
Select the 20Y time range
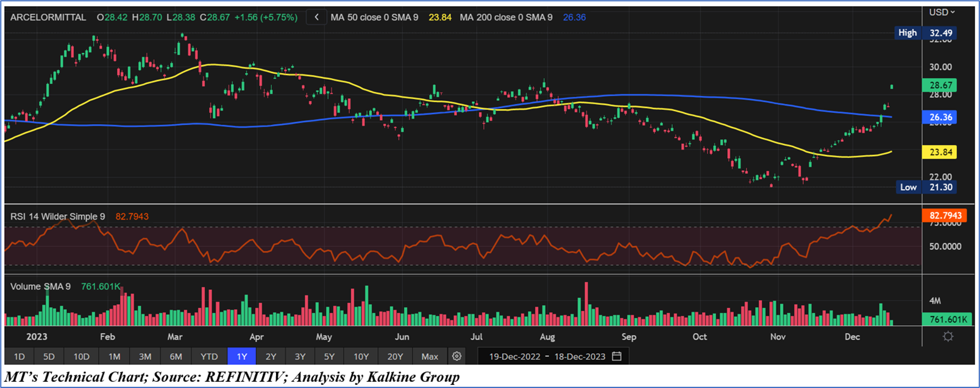395,356
